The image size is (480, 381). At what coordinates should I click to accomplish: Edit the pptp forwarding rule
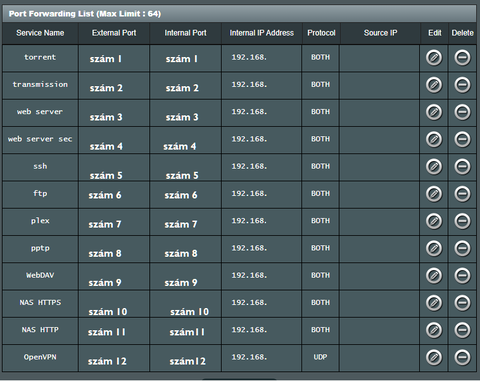click(434, 249)
